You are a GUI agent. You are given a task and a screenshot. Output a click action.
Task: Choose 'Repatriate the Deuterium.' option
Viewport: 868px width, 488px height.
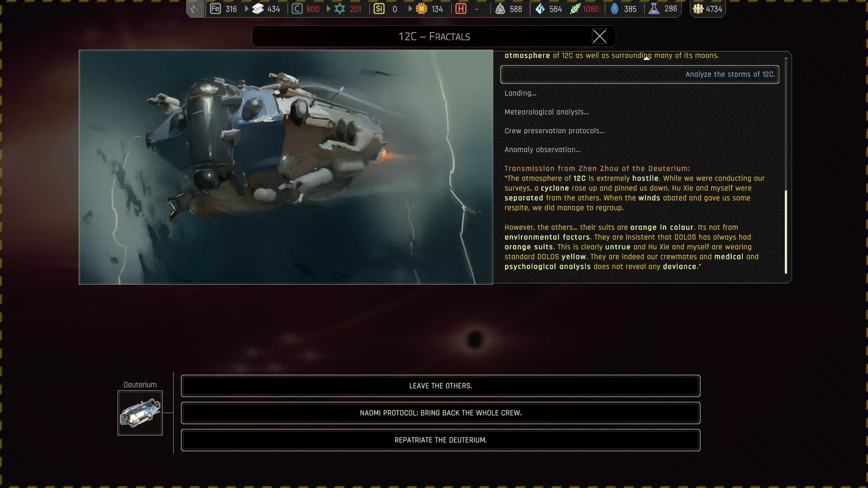440,440
